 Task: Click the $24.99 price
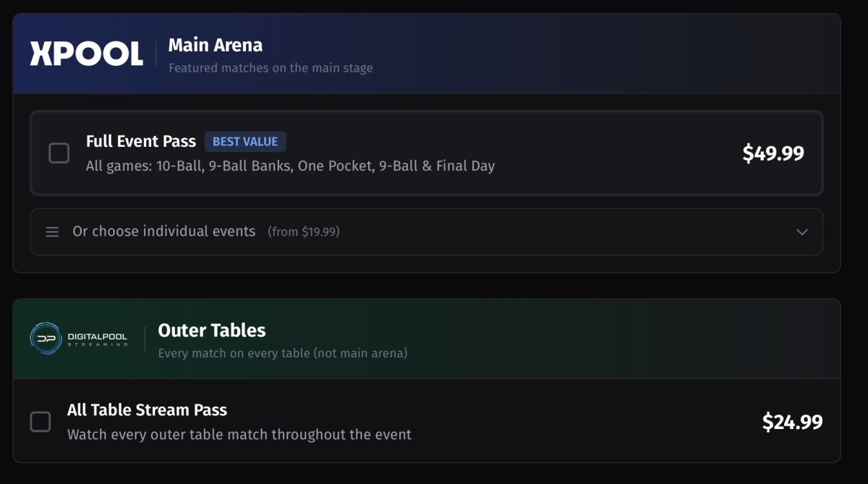pyautogui.click(x=792, y=422)
